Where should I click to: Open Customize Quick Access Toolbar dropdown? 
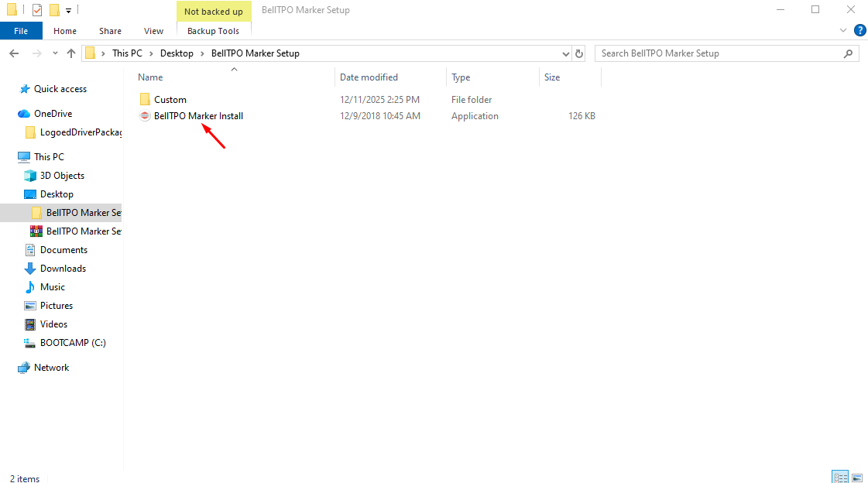[69, 10]
